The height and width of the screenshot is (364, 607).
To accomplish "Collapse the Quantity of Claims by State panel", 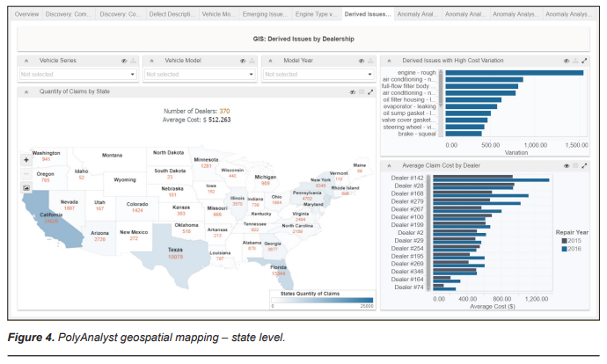I will pos(26,92).
